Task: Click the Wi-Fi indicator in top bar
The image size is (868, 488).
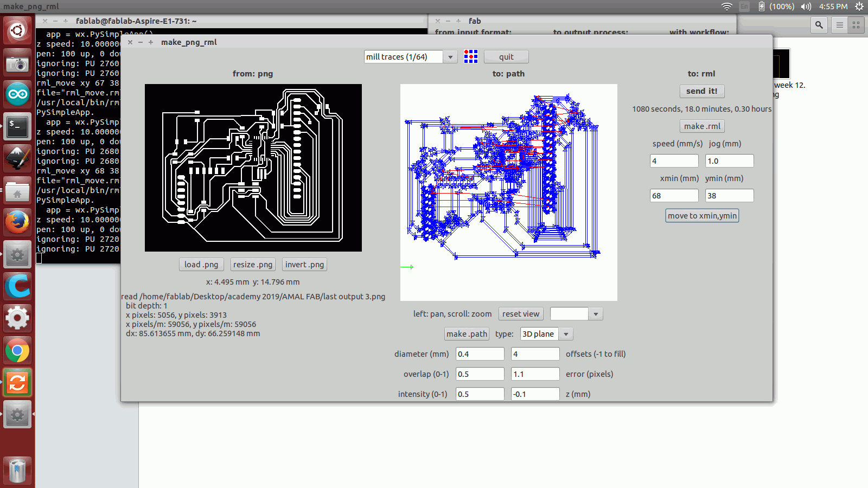Action: (727, 7)
